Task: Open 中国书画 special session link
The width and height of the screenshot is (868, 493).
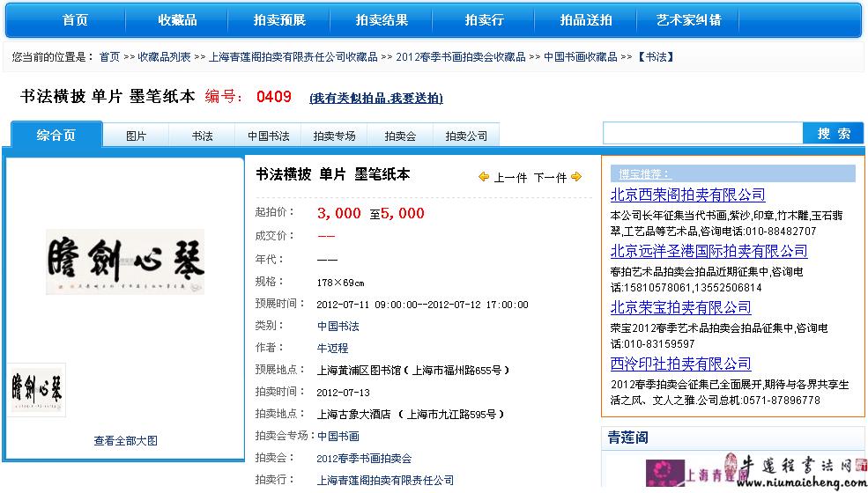Action: pyautogui.click(x=338, y=436)
